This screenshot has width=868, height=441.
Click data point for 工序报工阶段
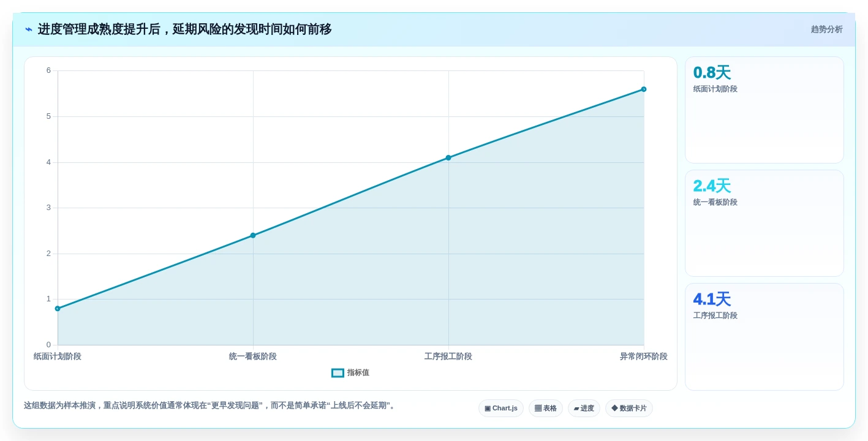[448, 158]
